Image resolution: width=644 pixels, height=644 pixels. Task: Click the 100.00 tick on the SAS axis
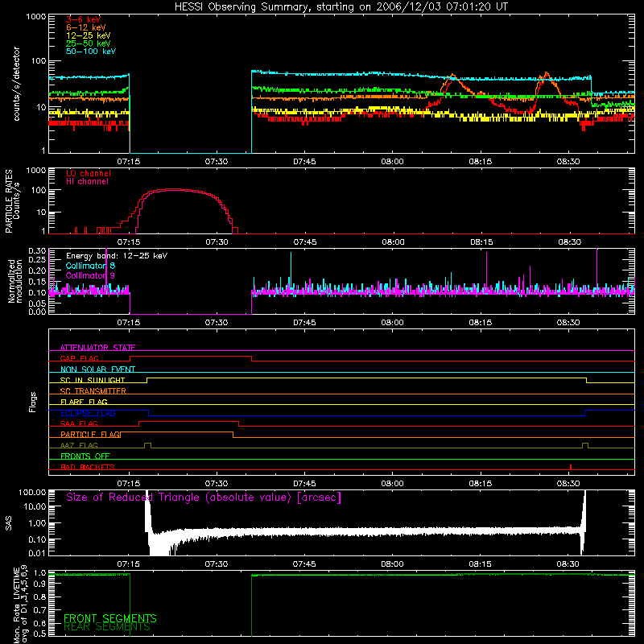[x=32, y=492]
